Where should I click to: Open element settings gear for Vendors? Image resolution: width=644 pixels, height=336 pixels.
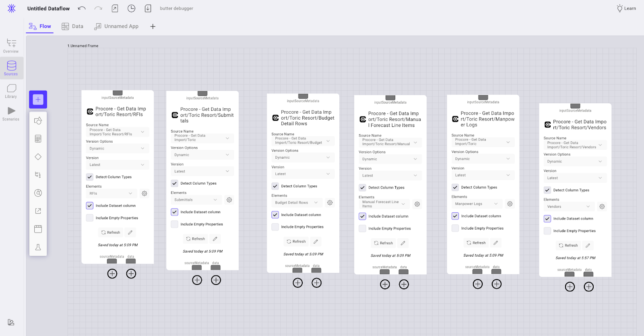602,207
